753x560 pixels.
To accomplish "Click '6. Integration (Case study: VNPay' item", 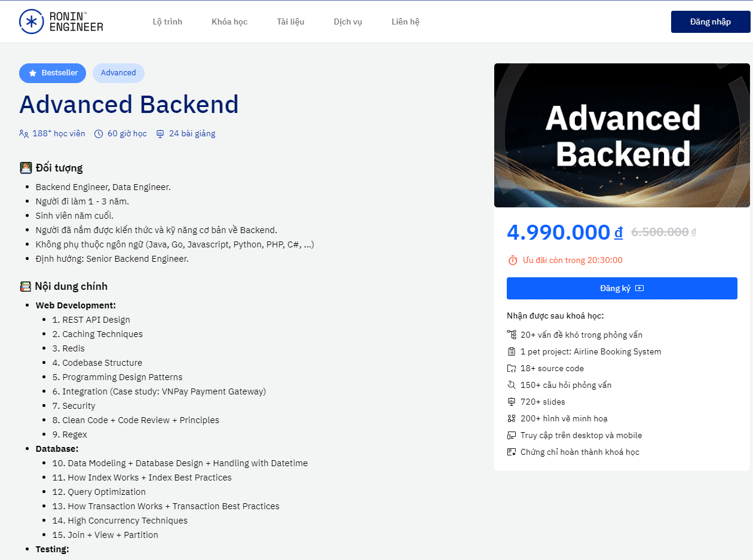I will click(x=159, y=391).
